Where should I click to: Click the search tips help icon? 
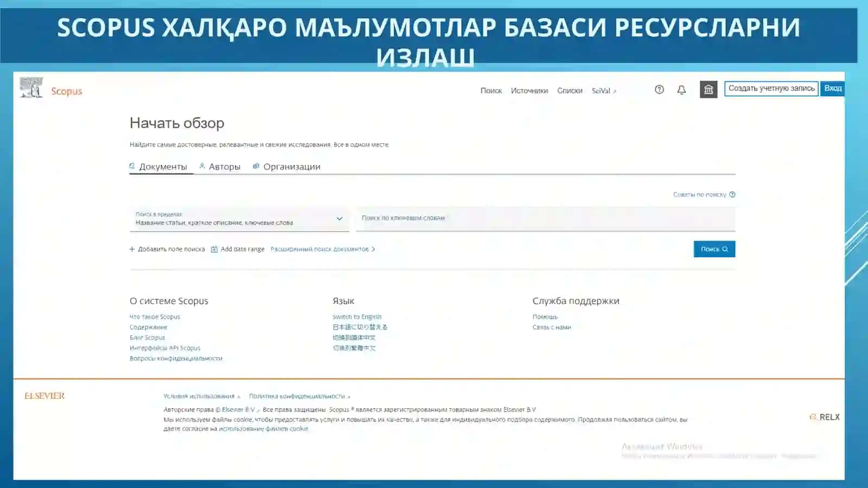coord(732,194)
